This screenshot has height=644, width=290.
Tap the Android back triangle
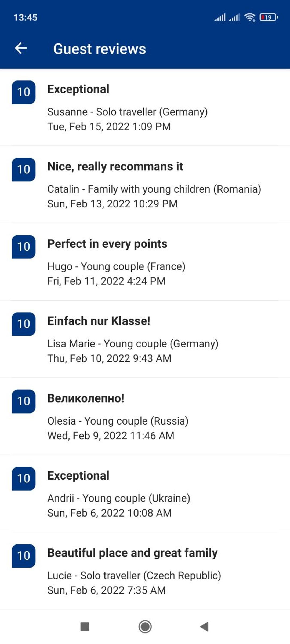click(205, 627)
